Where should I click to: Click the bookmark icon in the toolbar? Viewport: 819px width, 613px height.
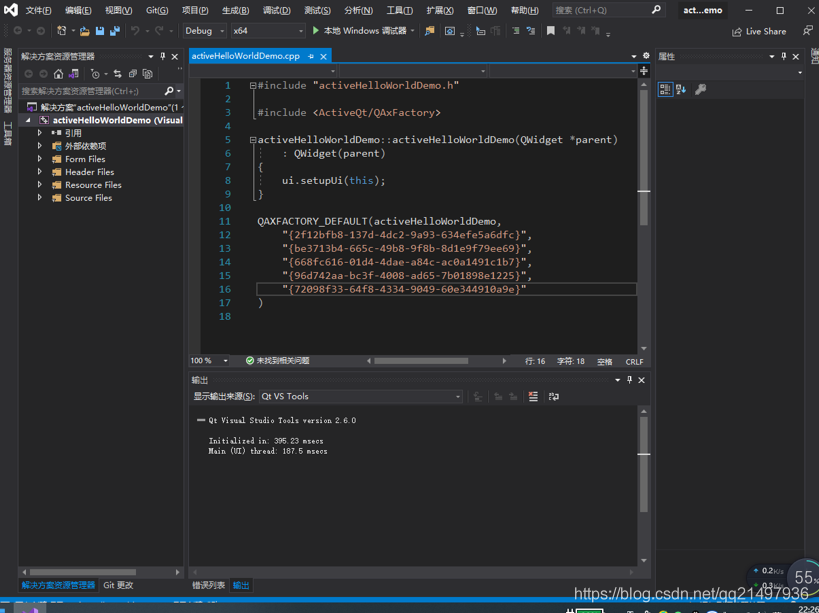tap(551, 31)
